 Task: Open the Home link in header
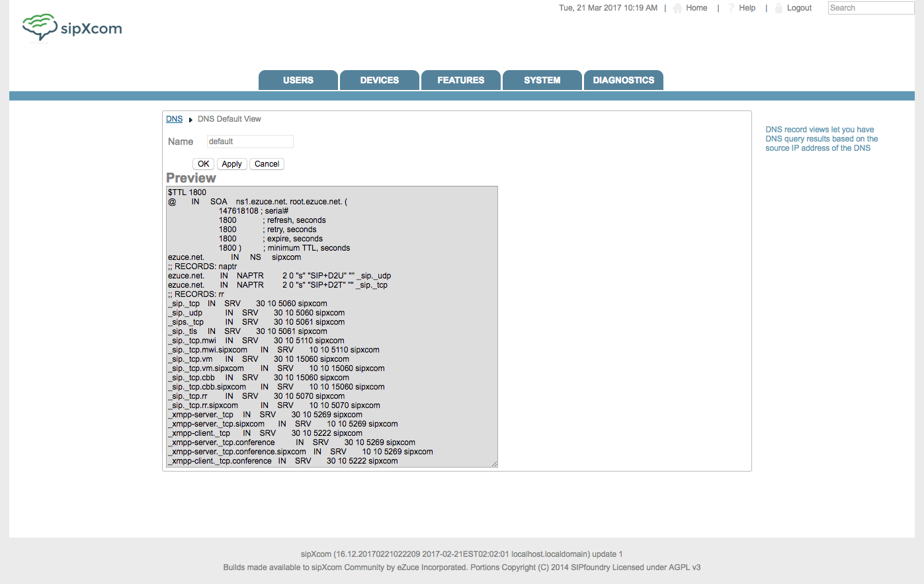[x=696, y=8]
